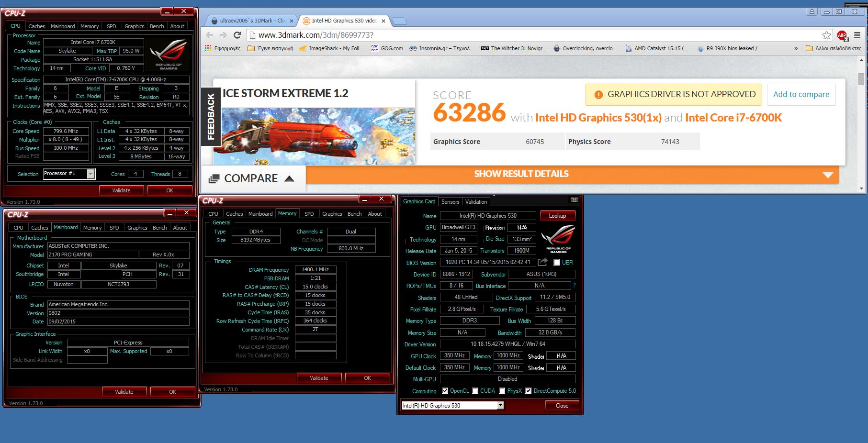Image resolution: width=868 pixels, height=443 pixels.
Task: Open the R9 390X bios leaked bookmark
Action: (x=729, y=48)
